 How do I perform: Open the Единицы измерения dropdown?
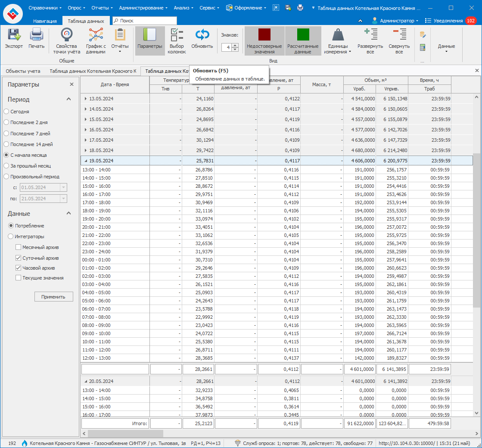[338, 41]
